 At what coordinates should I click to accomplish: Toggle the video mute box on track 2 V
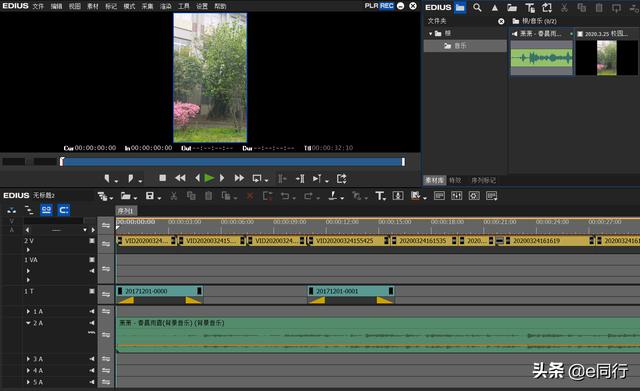92,241
